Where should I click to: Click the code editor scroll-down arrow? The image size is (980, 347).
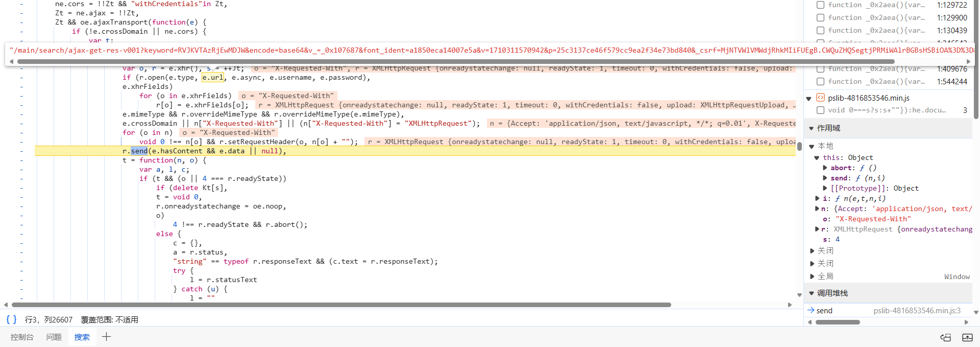tap(799, 295)
